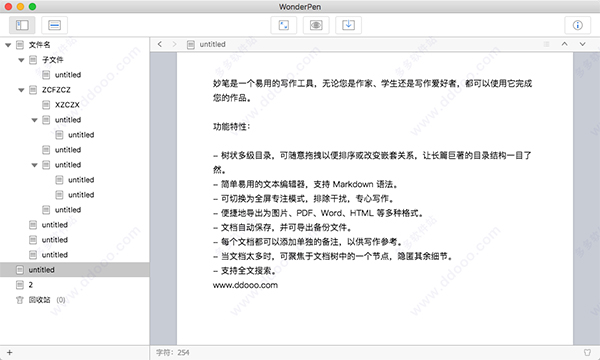Open the preview eye icon

[316, 25]
